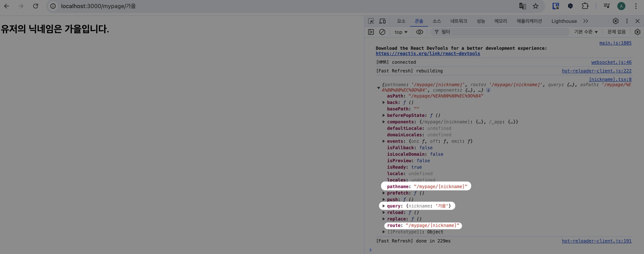The image size is (644, 254).
Task: Switch to the 요소 tab
Action: click(x=401, y=21)
